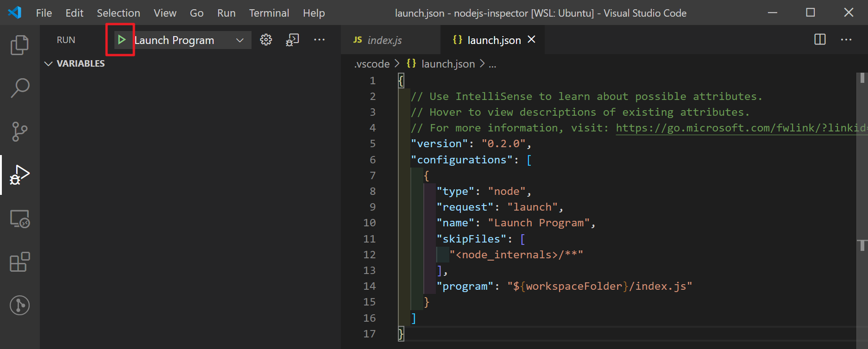Open the Go menu
Viewport: 868px width, 349px height.
coord(196,13)
